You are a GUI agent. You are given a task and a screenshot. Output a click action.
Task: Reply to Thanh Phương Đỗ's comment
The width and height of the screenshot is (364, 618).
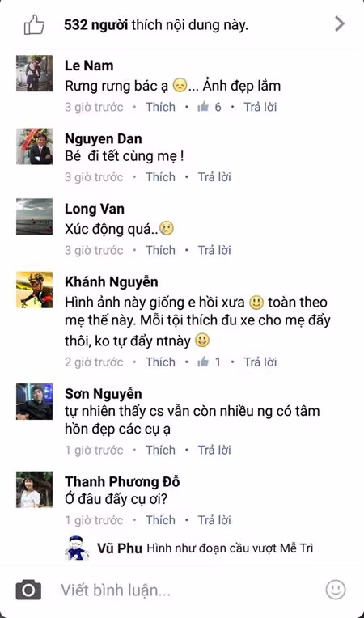[x=214, y=520]
